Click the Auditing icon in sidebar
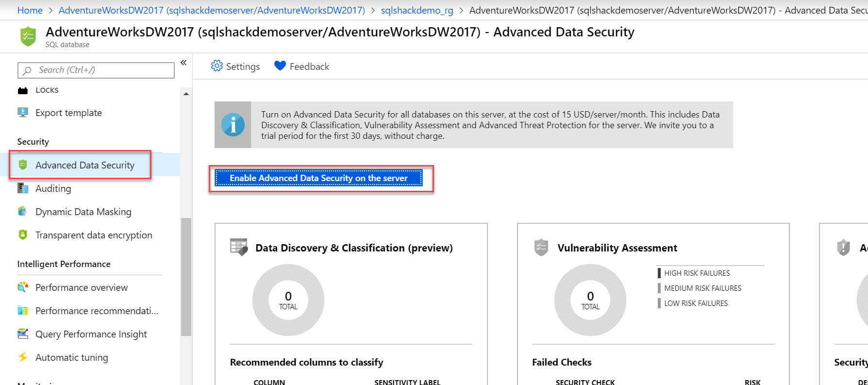This screenshot has height=385, width=868. 23,188
